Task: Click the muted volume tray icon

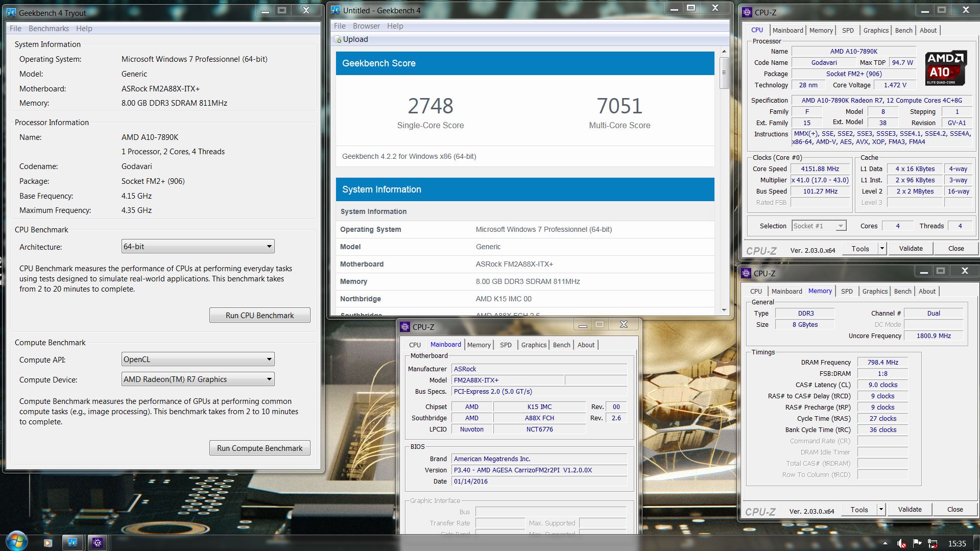Action: (902, 543)
